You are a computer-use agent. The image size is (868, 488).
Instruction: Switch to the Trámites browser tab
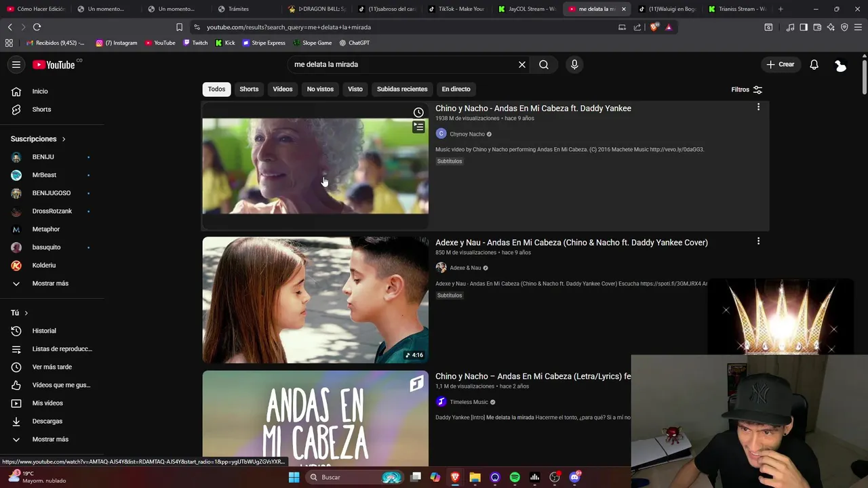[x=244, y=9]
